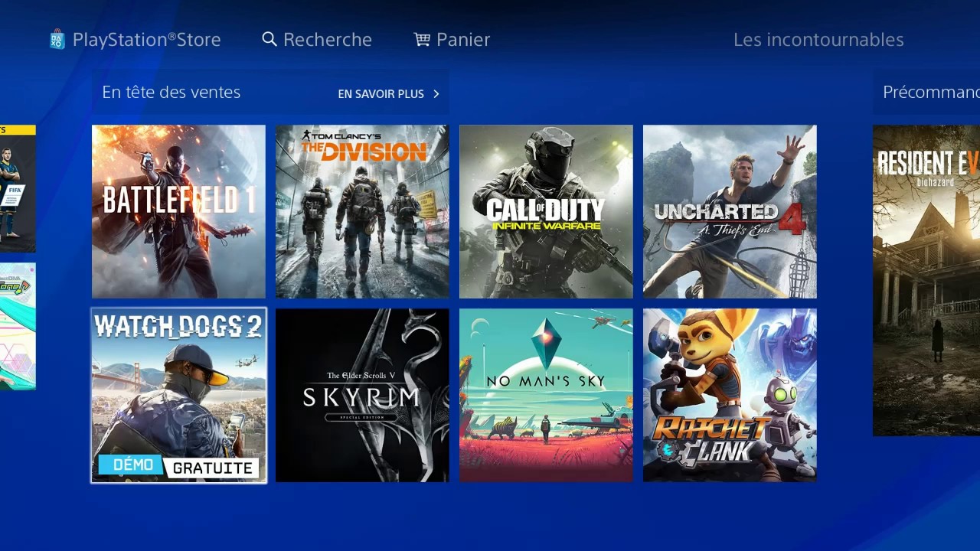Open the Recherche search option
980x551 pixels.
328,40
